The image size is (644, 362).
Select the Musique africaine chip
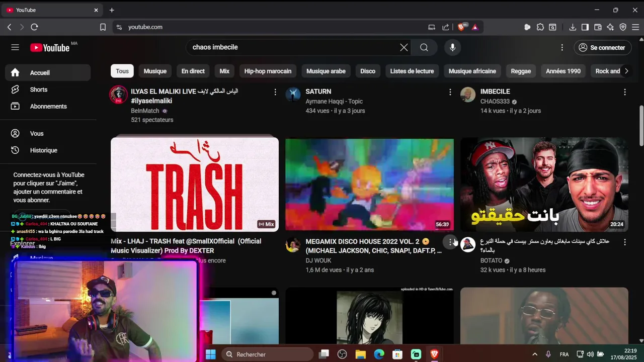click(x=472, y=71)
